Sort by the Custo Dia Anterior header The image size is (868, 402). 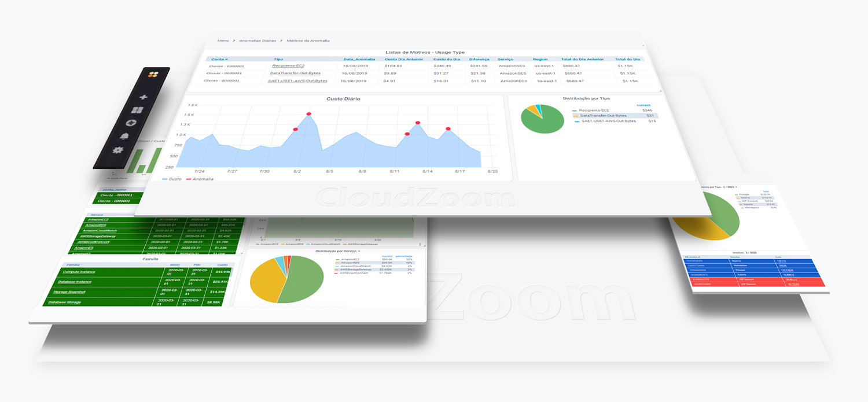pos(404,59)
